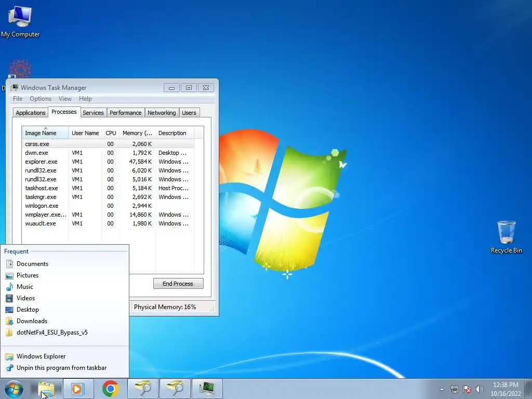The image size is (532, 399).
Task: Open My Computer desktop icon
Action: pyautogui.click(x=20, y=22)
